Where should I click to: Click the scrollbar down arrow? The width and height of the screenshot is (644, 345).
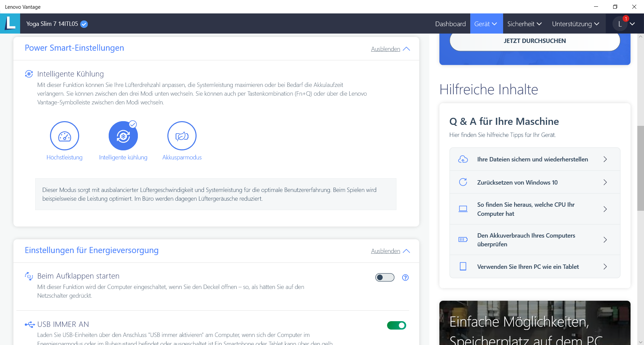point(641,342)
